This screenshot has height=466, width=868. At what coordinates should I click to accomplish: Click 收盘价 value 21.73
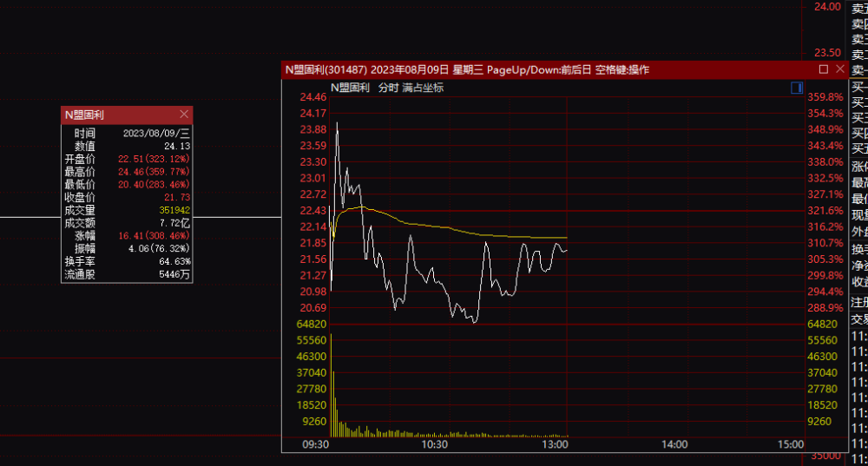(177, 198)
